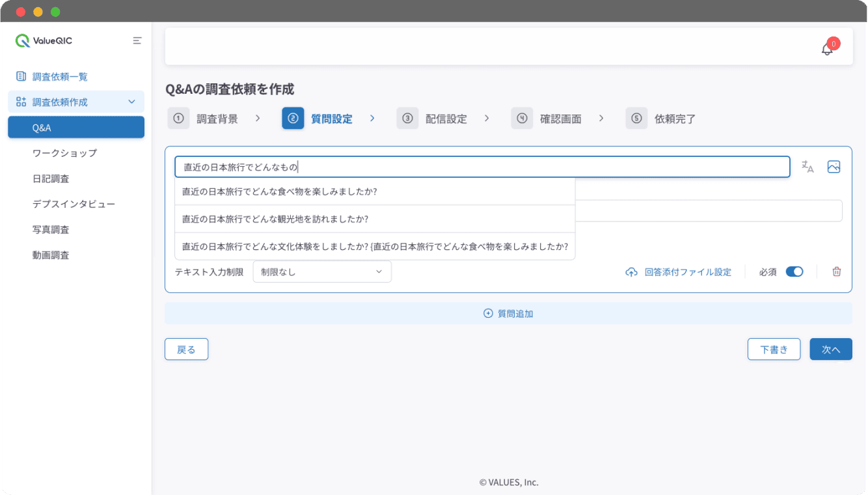Click the plus icon in the 質問追加 bar
The width and height of the screenshot is (868, 495).
pos(487,313)
